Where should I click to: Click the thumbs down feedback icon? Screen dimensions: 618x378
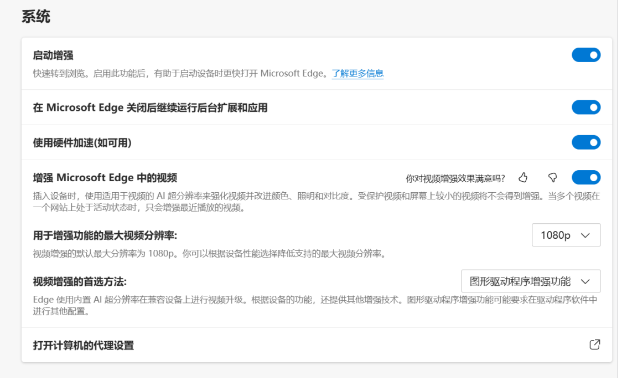tap(553, 178)
